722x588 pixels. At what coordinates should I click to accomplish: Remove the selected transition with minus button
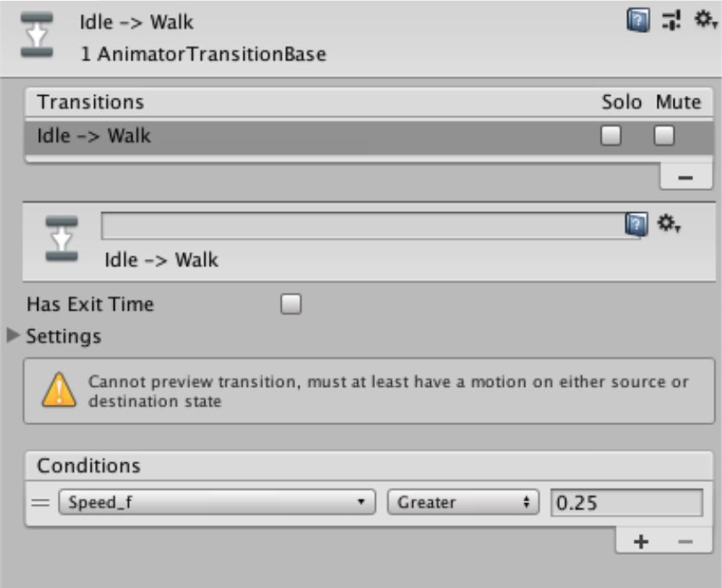pyautogui.click(x=686, y=177)
